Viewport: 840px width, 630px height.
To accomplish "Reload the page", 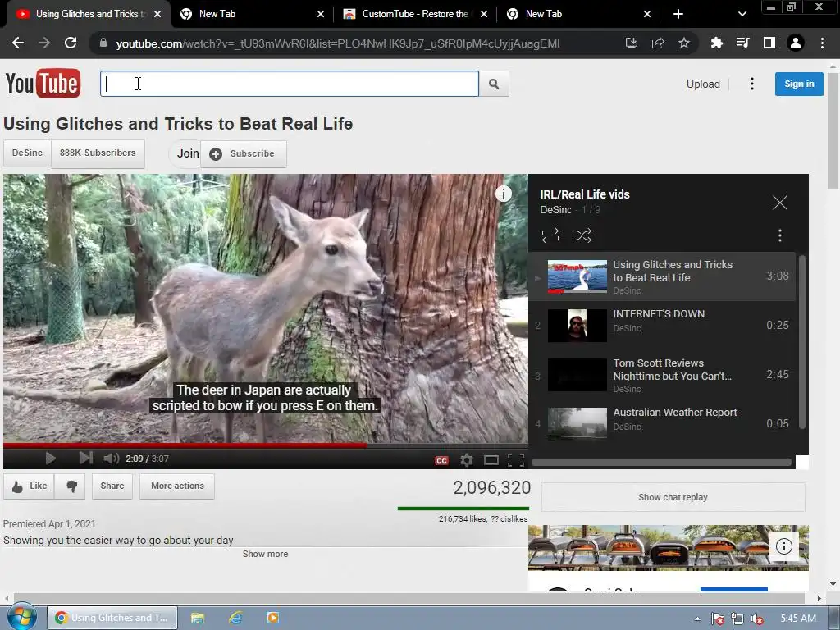I will click(x=71, y=43).
